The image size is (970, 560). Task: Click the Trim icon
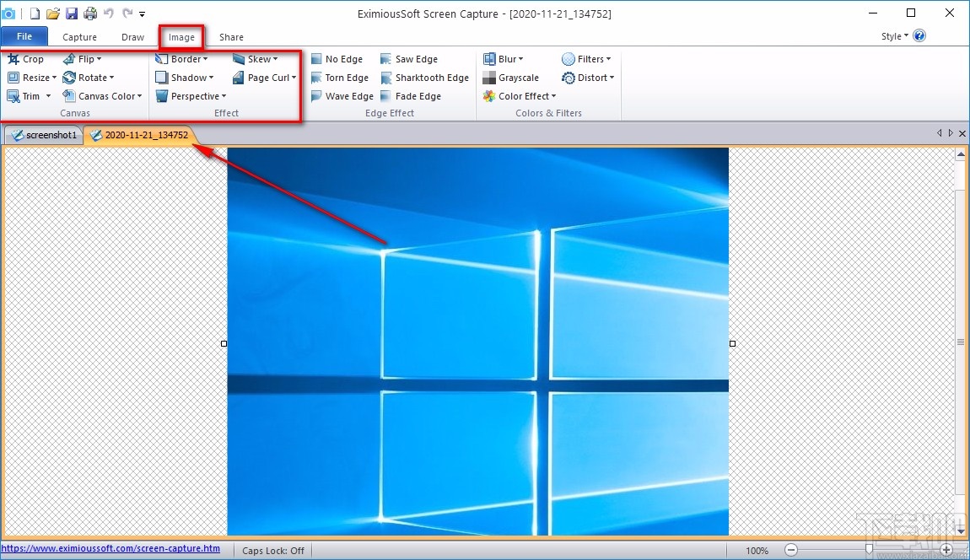coord(13,96)
